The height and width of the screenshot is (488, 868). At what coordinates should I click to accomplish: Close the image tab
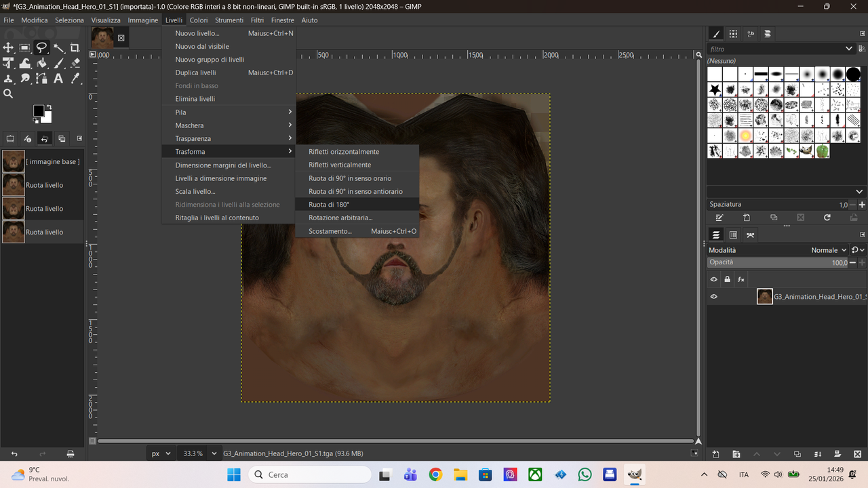coord(121,38)
